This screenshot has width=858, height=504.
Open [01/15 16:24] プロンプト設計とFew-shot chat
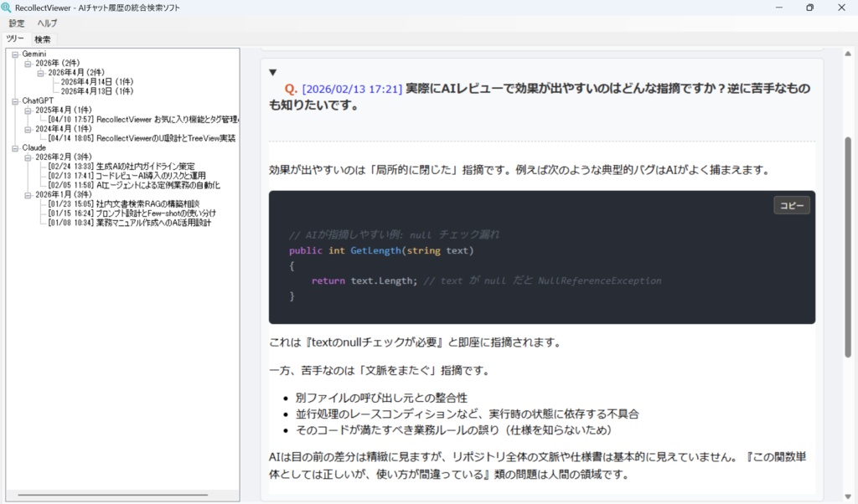click(132, 213)
